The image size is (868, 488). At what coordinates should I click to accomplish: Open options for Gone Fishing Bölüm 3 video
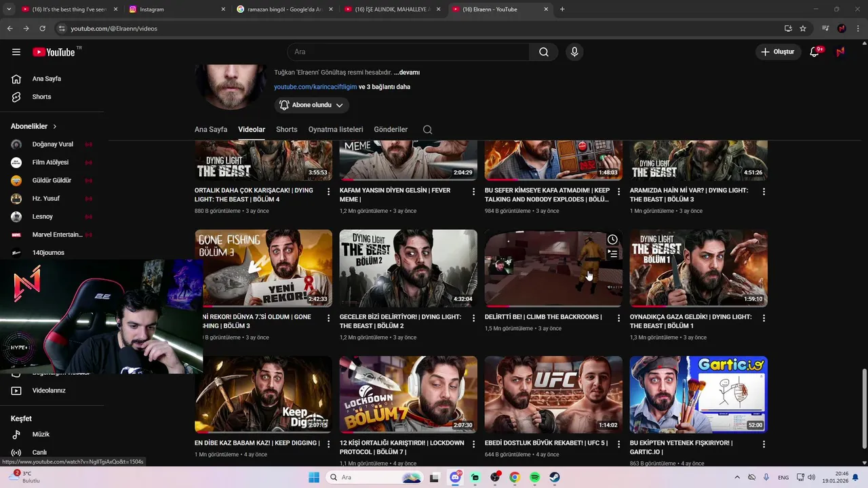[x=329, y=318]
